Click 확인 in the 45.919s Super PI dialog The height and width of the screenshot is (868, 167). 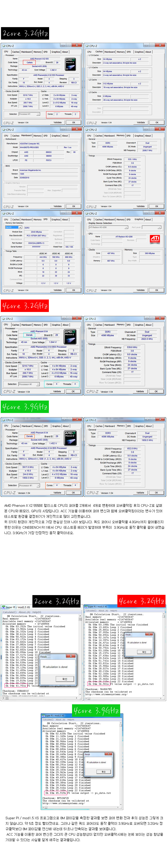click(x=104, y=772)
